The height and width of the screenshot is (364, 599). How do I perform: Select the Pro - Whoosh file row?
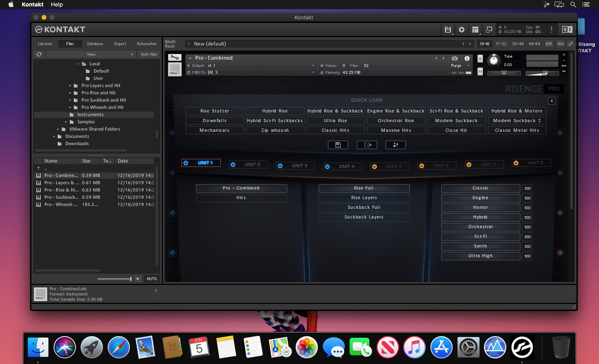point(94,204)
